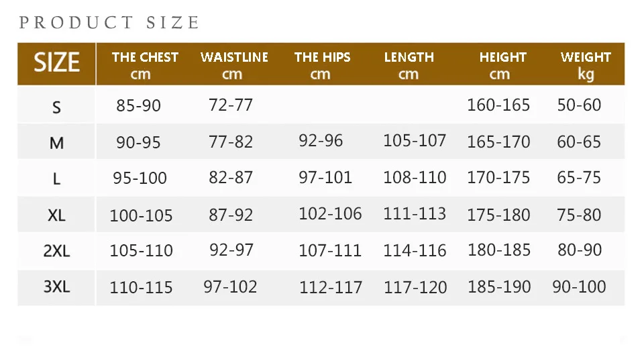
Task: Select height value 175-180 in XL row
Action: pos(498,214)
